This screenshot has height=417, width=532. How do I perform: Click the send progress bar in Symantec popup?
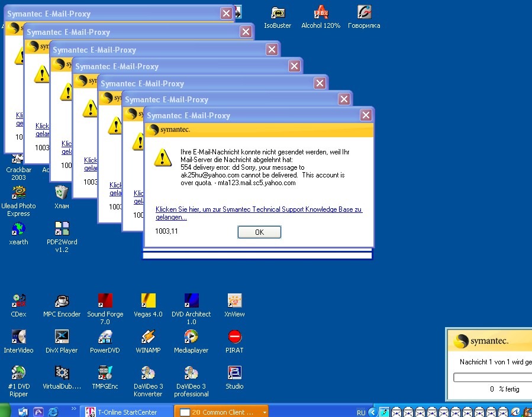[492, 377]
